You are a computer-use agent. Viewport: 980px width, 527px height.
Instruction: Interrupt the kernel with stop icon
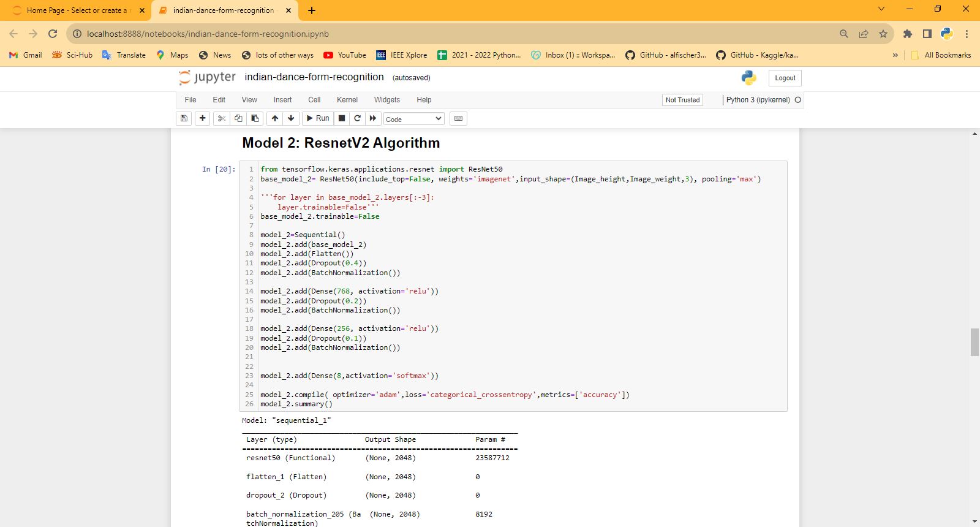click(342, 118)
